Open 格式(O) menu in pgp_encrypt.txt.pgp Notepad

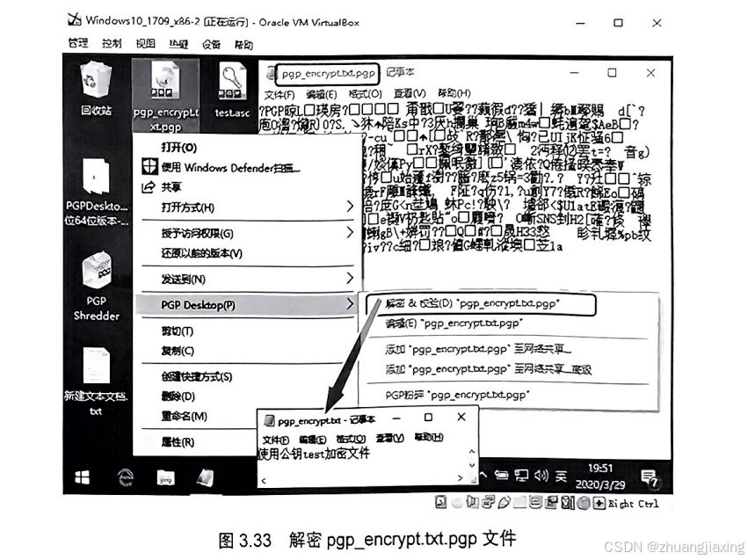366,93
